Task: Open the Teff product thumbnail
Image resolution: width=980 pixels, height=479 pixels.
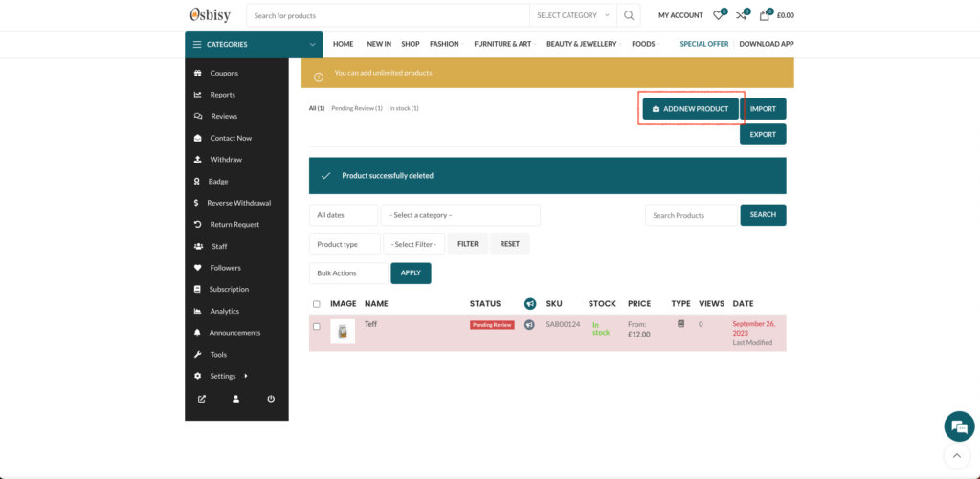Action: [x=343, y=332]
